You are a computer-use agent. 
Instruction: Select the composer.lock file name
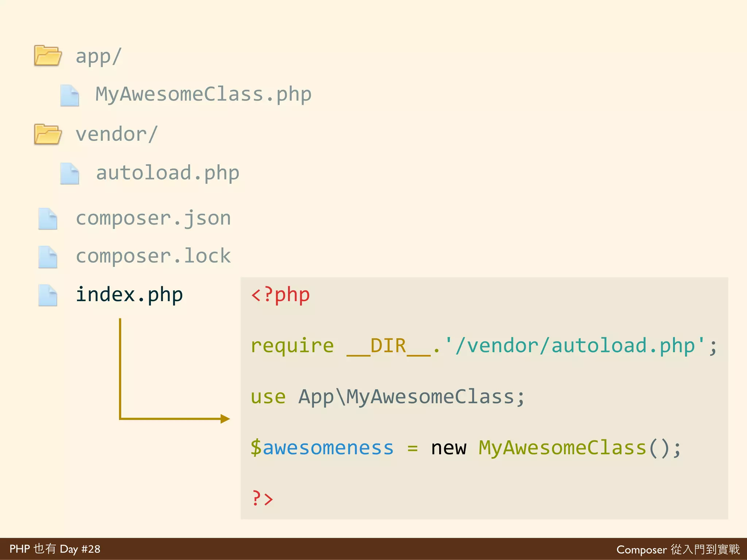[153, 256]
